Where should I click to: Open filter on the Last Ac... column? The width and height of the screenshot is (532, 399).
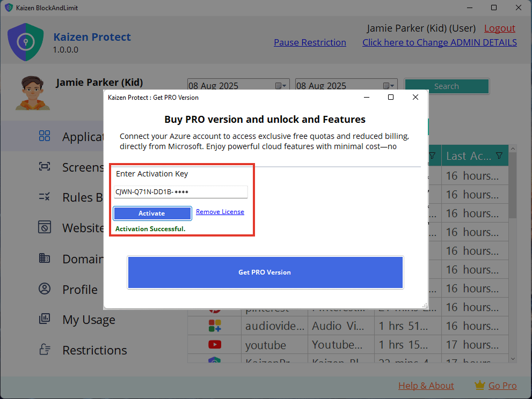499,156
